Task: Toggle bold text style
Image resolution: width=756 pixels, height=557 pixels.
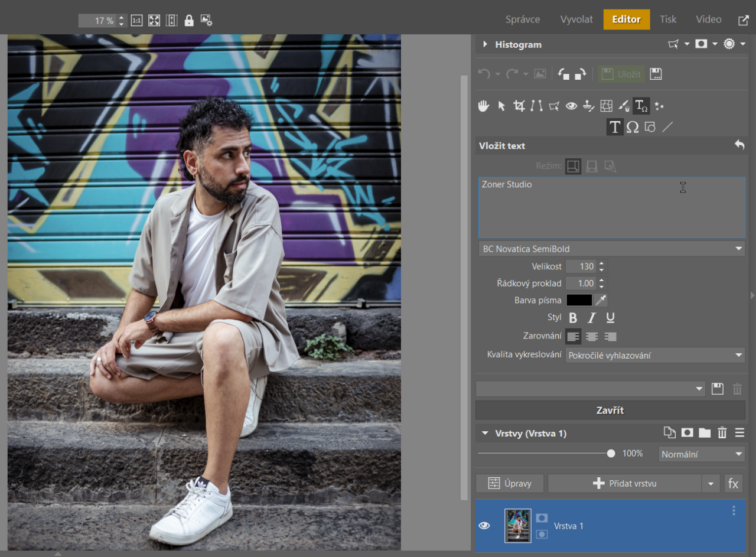Action: point(572,318)
